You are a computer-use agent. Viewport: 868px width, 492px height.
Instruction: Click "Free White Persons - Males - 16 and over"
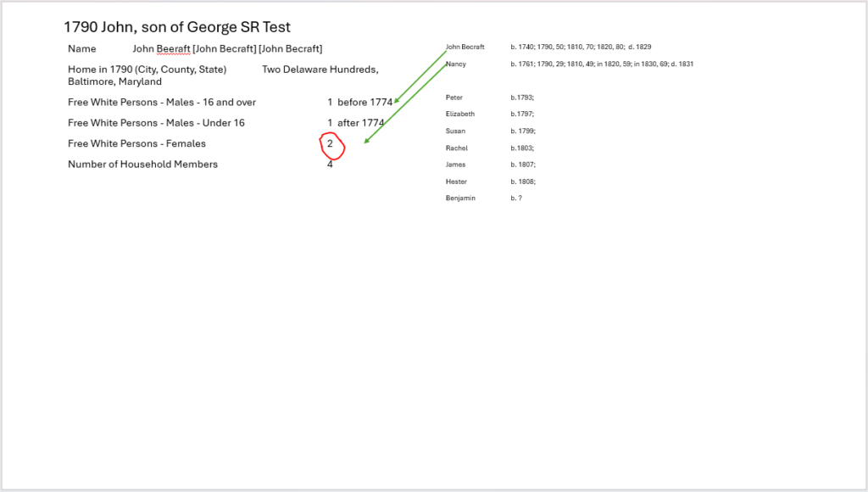click(x=162, y=103)
